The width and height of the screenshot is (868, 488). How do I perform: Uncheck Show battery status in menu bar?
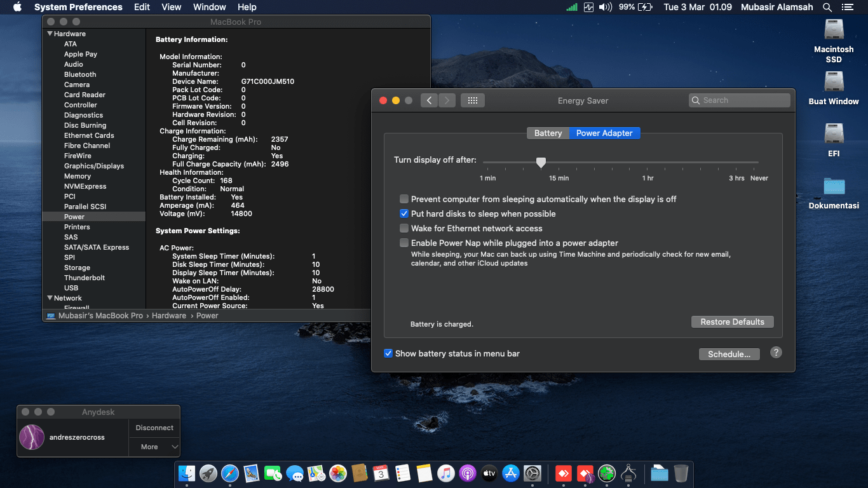click(x=388, y=353)
